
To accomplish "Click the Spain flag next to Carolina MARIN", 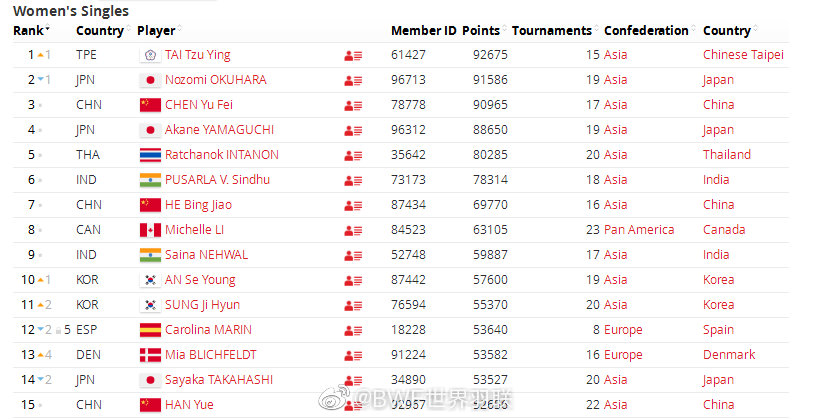I will coord(150,330).
